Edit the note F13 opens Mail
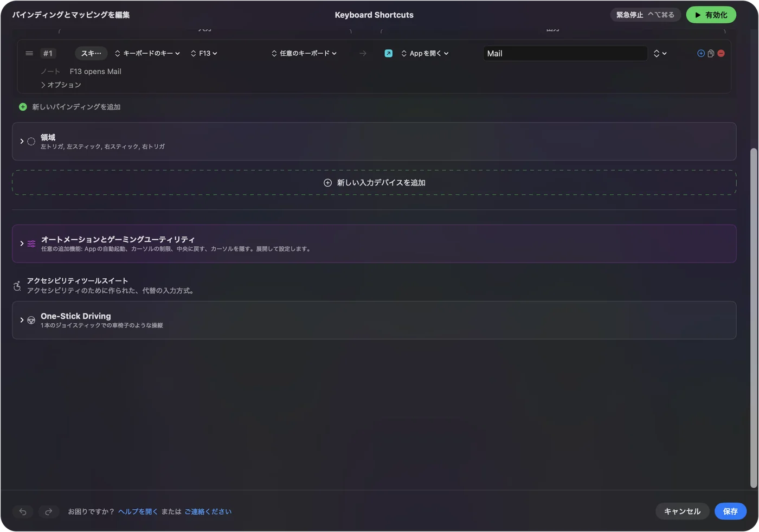The width and height of the screenshot is (759, 532). [x=95, y=72]
